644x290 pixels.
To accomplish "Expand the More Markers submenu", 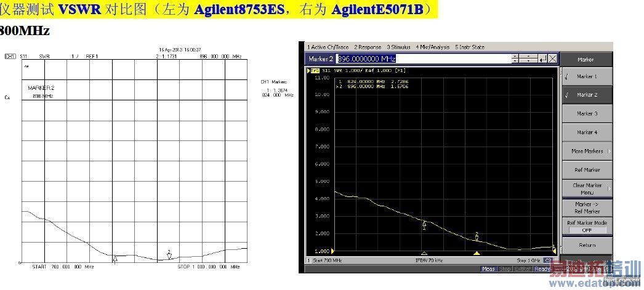I will point(587,151).
